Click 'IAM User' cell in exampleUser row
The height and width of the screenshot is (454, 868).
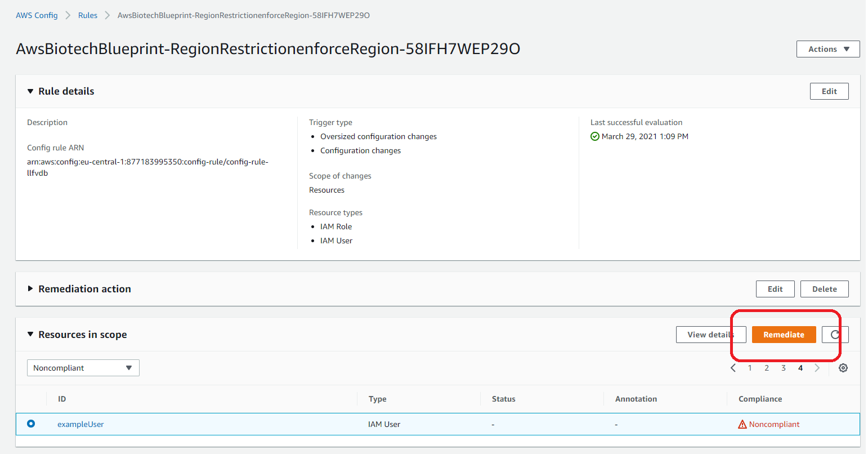coord(384,424)
